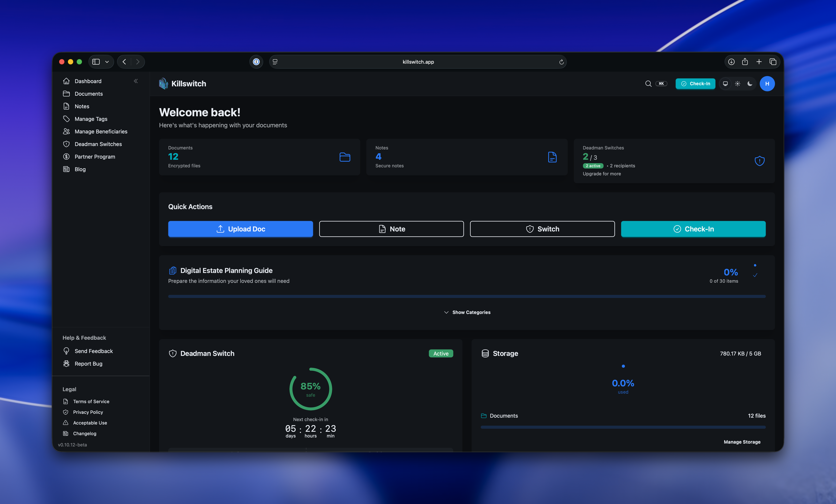Click the Safari downloads icon
The width and height of the screenshot is (836, 504).
(x=731, y=62)
